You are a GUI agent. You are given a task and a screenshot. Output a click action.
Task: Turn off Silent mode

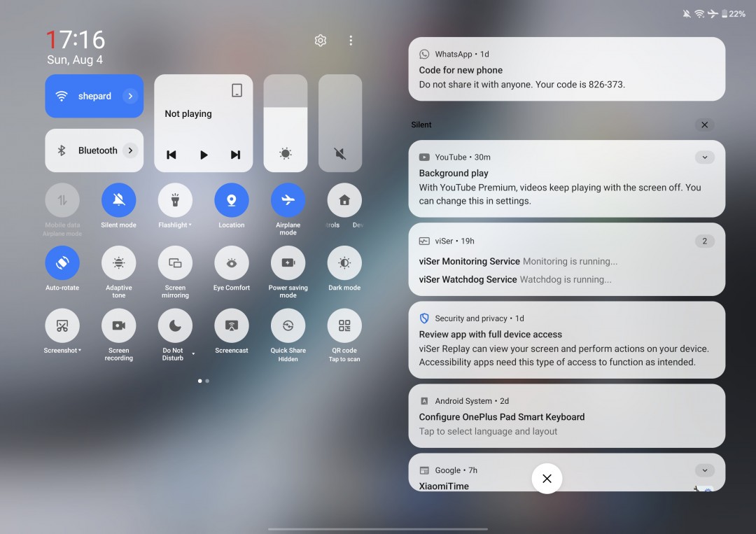119,200
